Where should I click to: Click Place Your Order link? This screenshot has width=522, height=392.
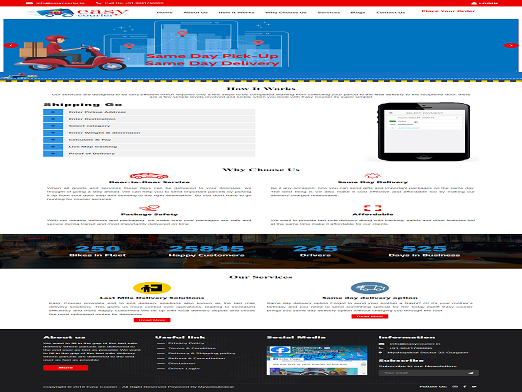[x=448, y=11]
